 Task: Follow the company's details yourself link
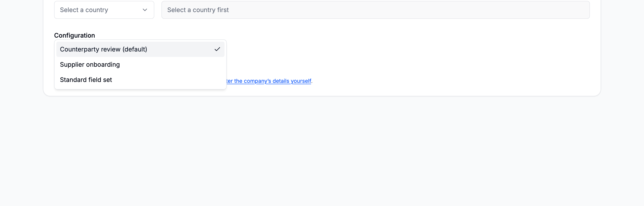coord(269,81)
